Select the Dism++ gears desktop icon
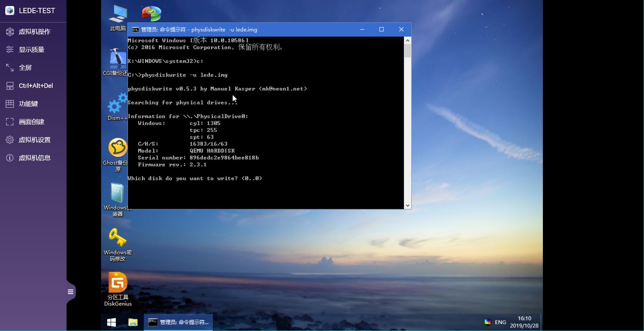 (x=117, y=107)
